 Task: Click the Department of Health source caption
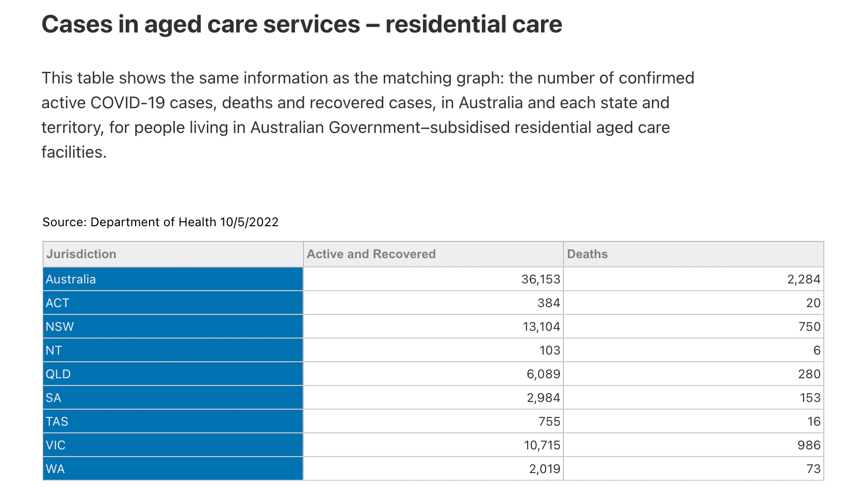pos(160,222)
